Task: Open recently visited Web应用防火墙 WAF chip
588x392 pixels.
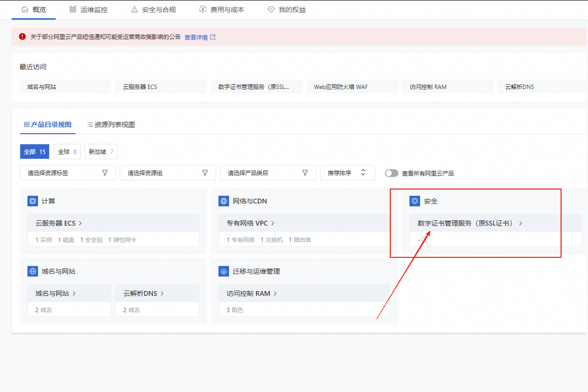Action: pyautogui.click(x=352, y=87)
